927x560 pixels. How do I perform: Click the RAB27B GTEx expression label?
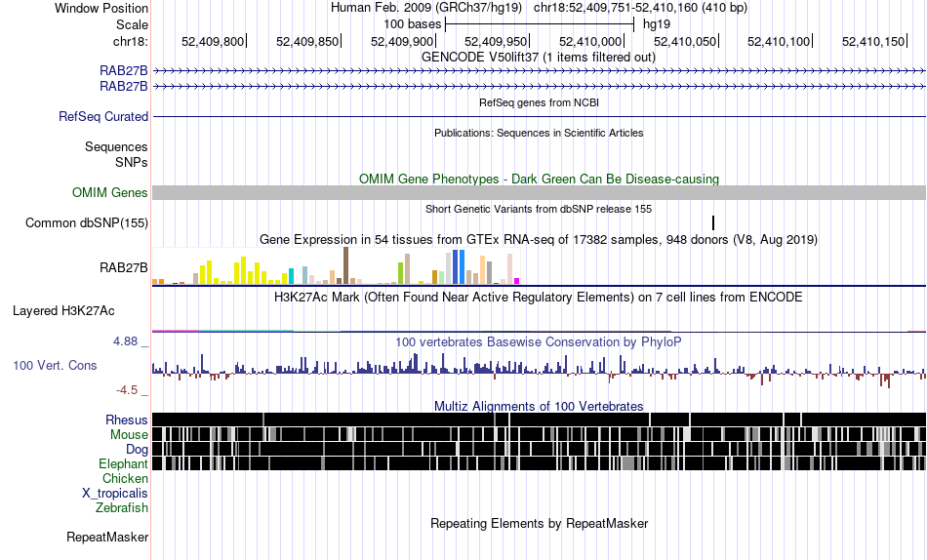click(x=124, y=268)
